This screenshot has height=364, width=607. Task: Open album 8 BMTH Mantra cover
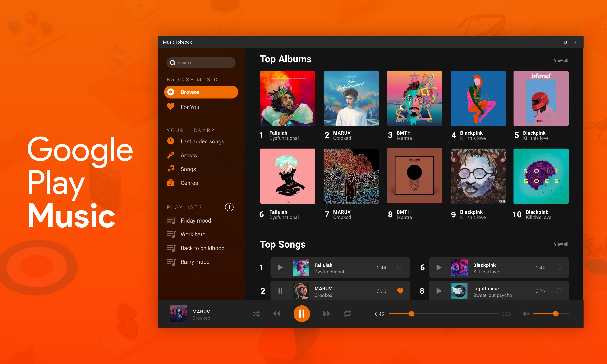pos(415,176)
